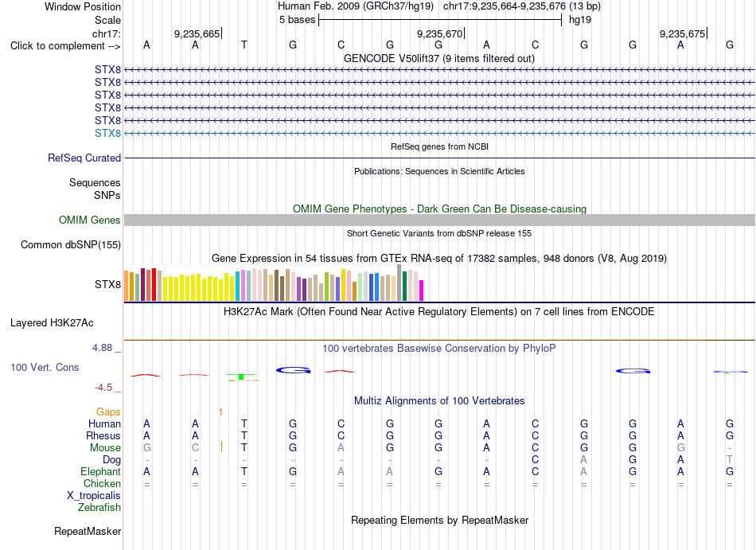Click the Layered H3K27Ac label

(x=52, y=323)
